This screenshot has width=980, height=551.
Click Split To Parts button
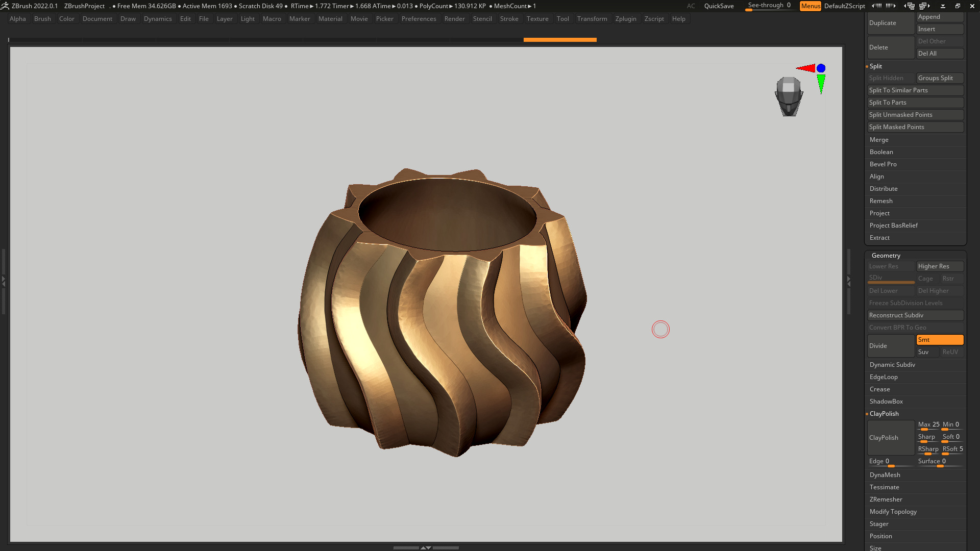915,103
